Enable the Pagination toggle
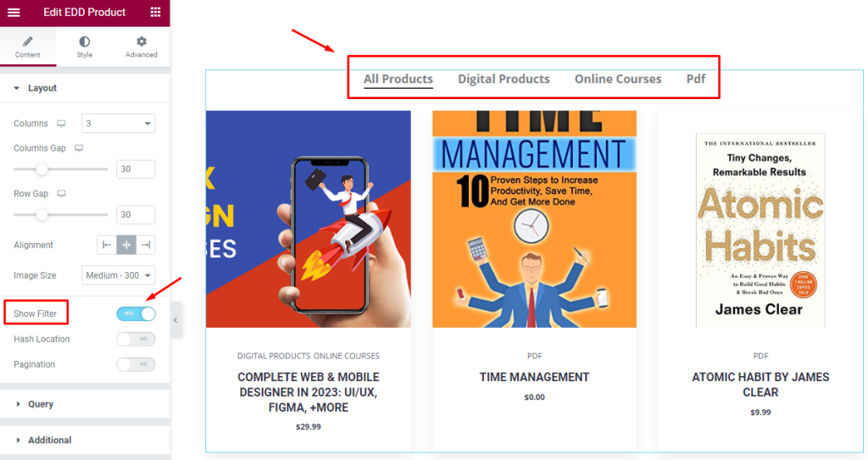 tap(136, 364)
